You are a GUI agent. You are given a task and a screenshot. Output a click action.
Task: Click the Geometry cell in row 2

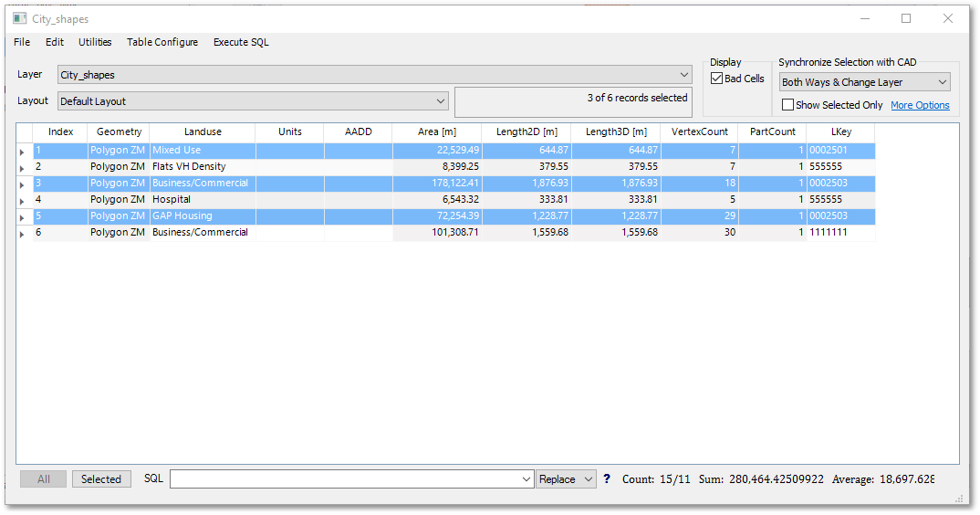click(119, 166)
